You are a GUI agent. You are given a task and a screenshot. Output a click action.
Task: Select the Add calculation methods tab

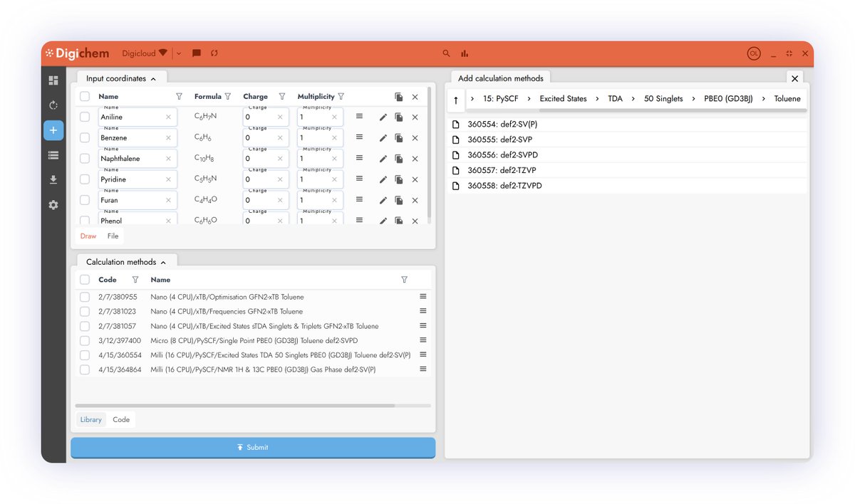501,78
